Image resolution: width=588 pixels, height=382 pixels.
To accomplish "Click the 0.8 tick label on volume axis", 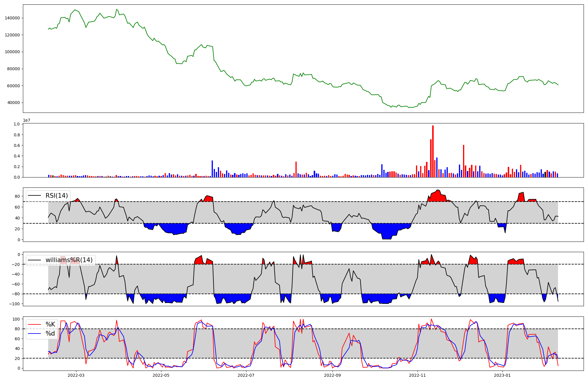I will click(x=17, y=135).
